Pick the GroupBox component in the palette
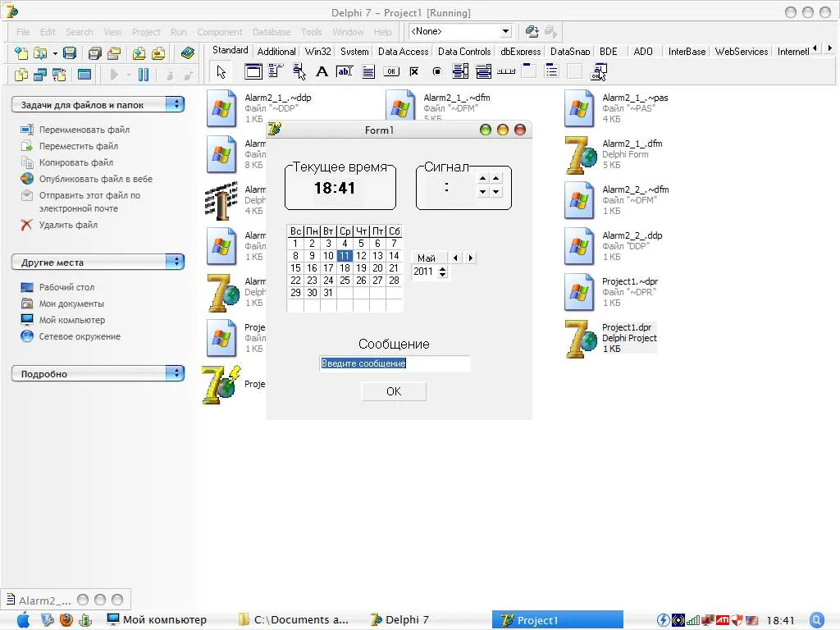 pos(529,71)
